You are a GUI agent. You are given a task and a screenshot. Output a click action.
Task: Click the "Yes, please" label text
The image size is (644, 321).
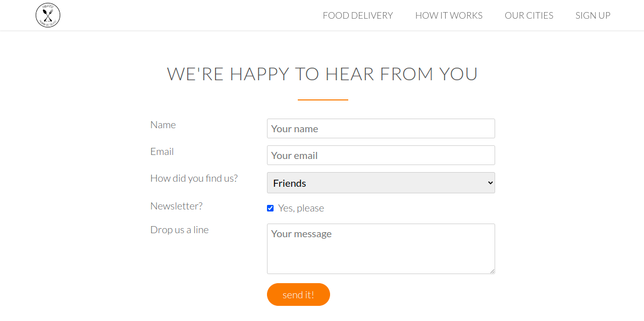coord(301,208)
